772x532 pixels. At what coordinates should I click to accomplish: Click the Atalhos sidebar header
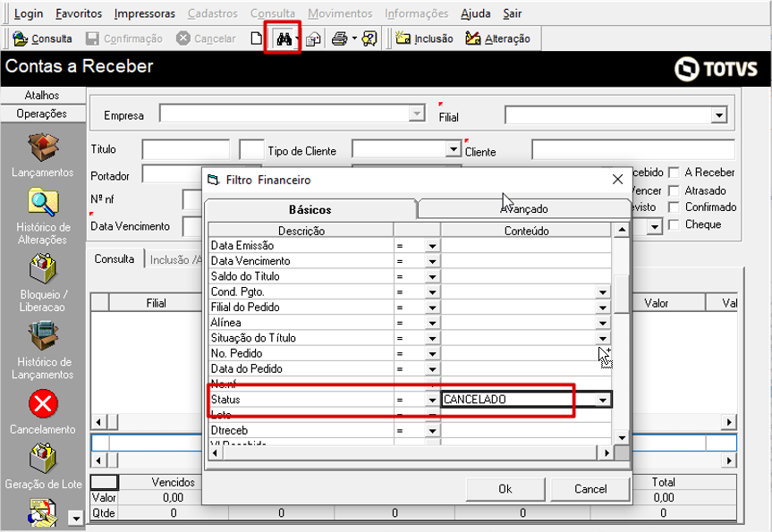[42, 95]
